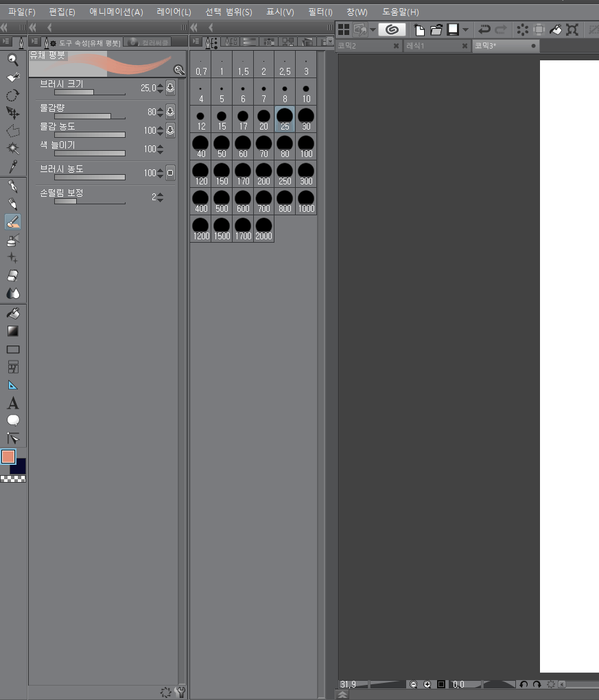Rotate the canvas left
The image size is (599, 700).
[524, 684]
